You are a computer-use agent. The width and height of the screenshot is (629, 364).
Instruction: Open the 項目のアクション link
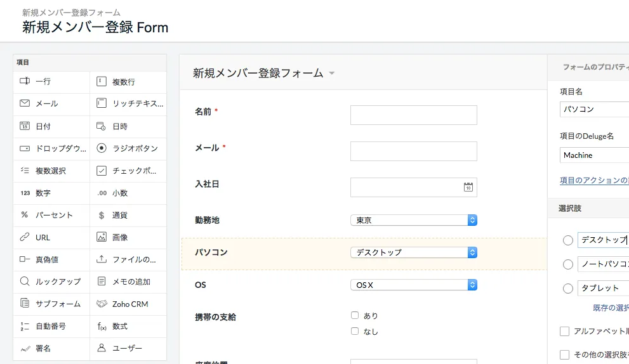(593, 180)
